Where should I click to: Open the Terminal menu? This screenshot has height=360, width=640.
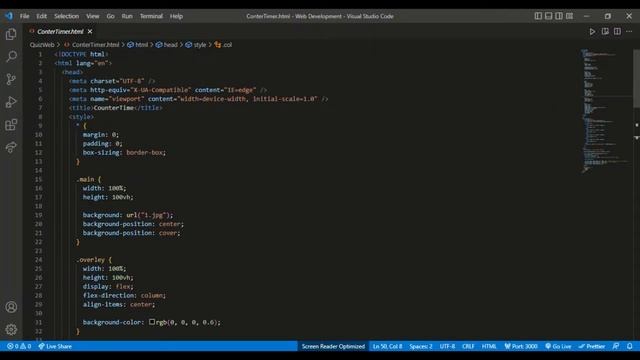point(151,16)
